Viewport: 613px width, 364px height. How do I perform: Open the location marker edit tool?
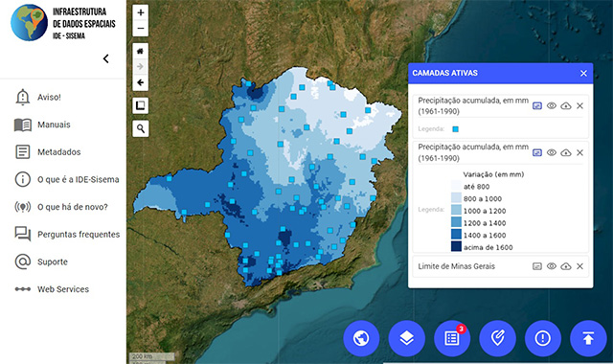[x=497, y=338]
